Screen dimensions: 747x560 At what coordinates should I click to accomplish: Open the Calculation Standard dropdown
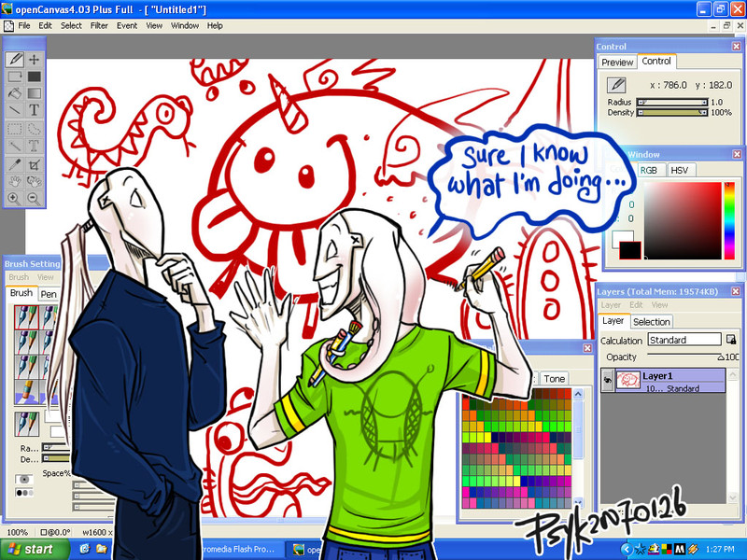coord(684,340)
